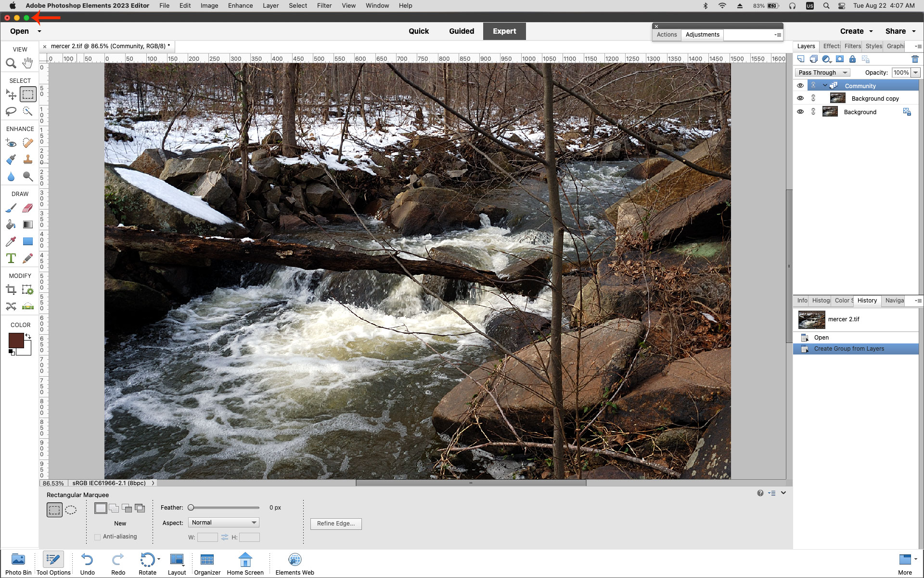Choose the Horizontal Type tool
Viewport: 924px width, 578px height.
pos(11,258)
